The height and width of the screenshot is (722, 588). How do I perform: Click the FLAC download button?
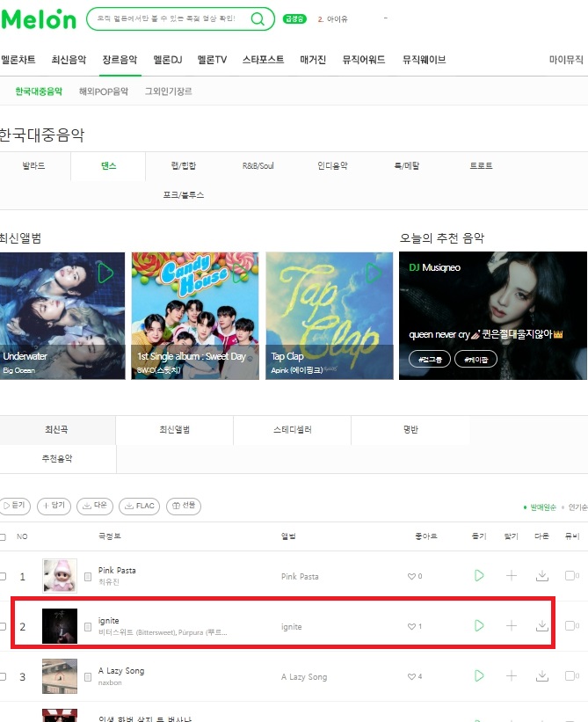coord(140,506)
